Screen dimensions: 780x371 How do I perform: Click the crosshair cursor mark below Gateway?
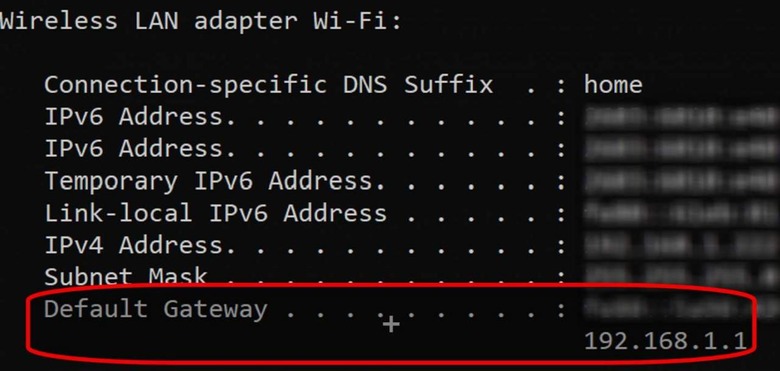pos(391,325)
